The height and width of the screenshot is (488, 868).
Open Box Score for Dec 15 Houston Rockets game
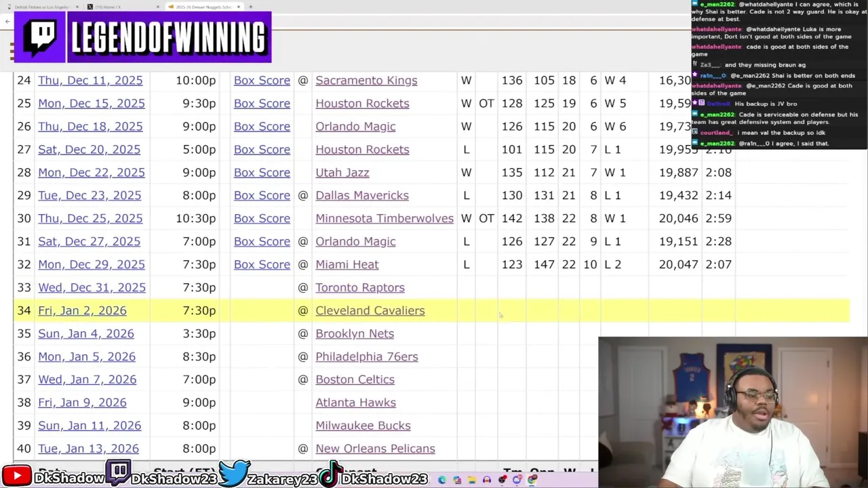(x=262, y=104)
